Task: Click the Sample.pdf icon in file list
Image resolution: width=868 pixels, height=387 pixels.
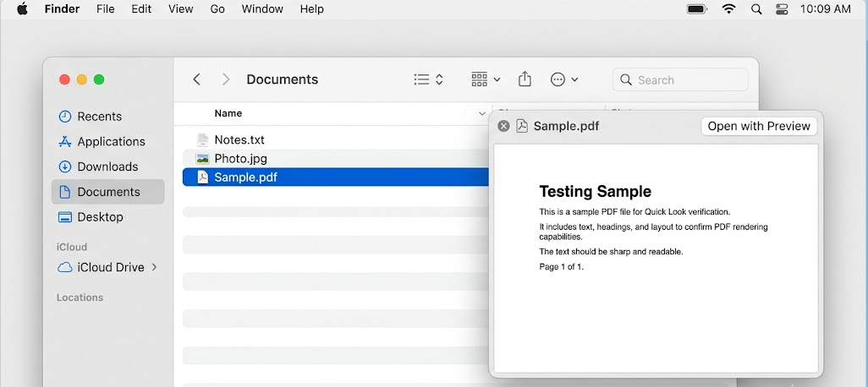Action: pyautogui.click(x=202, y=177)
